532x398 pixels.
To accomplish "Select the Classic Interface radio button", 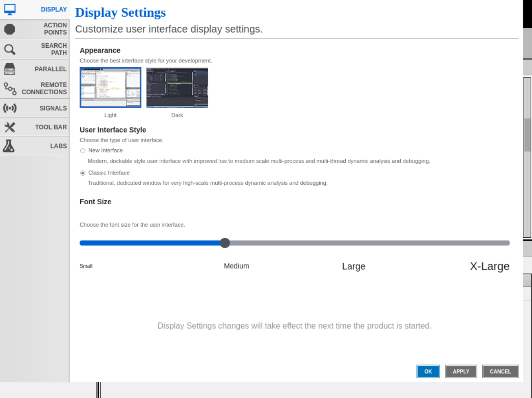I will [83, 173].
